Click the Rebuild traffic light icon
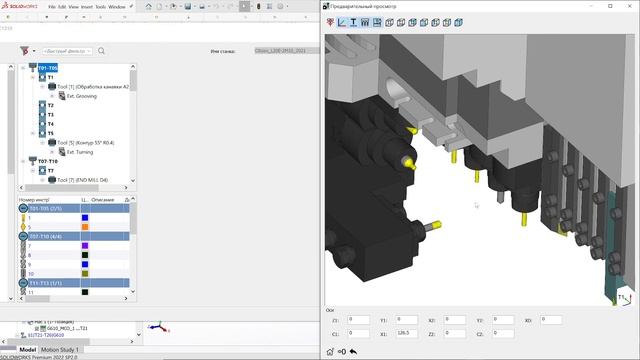This screenshot has width=640, height=360. click(x=258, y=7)
